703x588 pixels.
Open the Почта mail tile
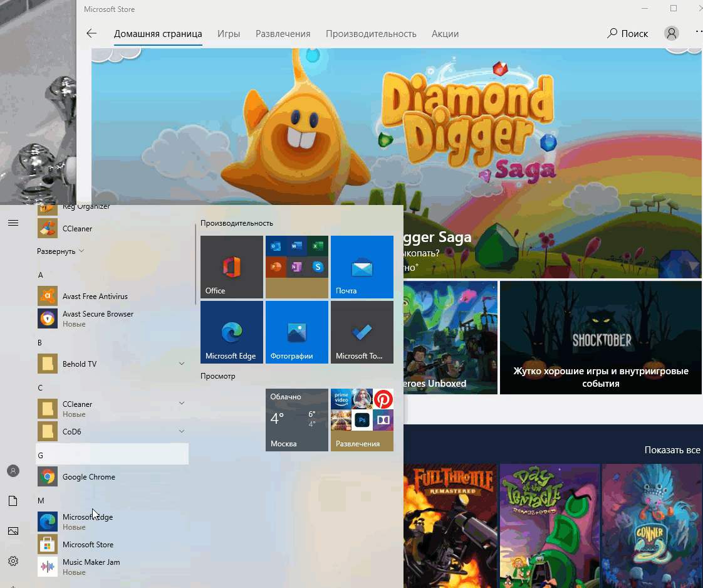362,267
